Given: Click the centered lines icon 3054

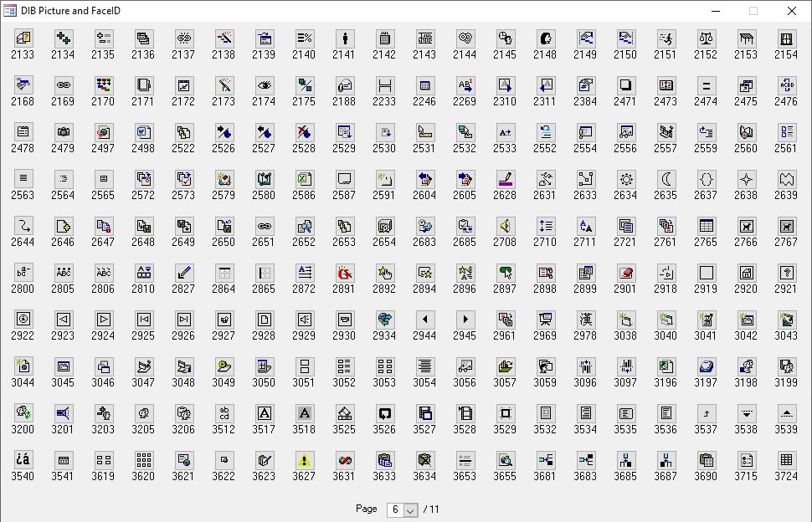Looking at the screenshot, I should [424, 366].
